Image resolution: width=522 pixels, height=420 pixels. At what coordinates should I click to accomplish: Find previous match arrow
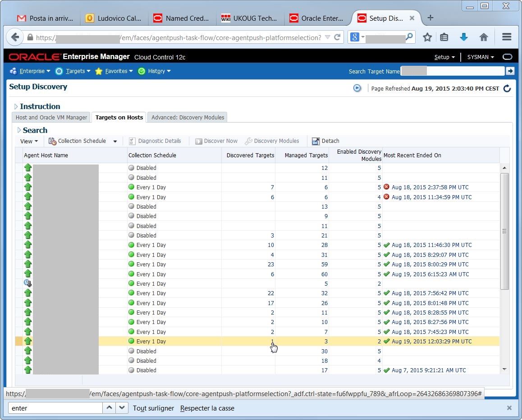click(x=109, y=408)
